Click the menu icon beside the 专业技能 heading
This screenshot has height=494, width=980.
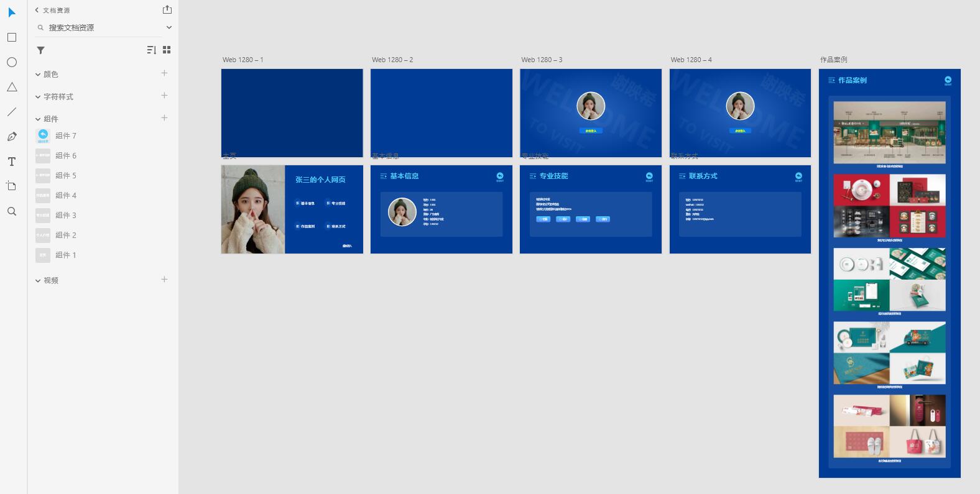tap(533, 176)
